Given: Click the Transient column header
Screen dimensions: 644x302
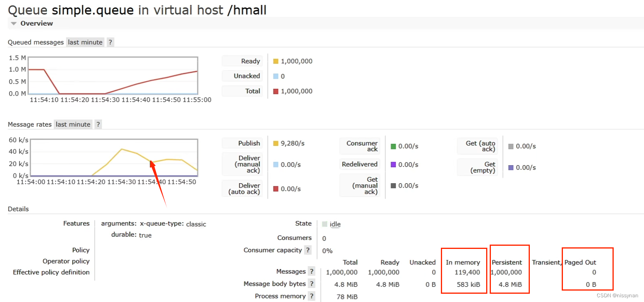Looking at the screenshot, I should 547,262.
